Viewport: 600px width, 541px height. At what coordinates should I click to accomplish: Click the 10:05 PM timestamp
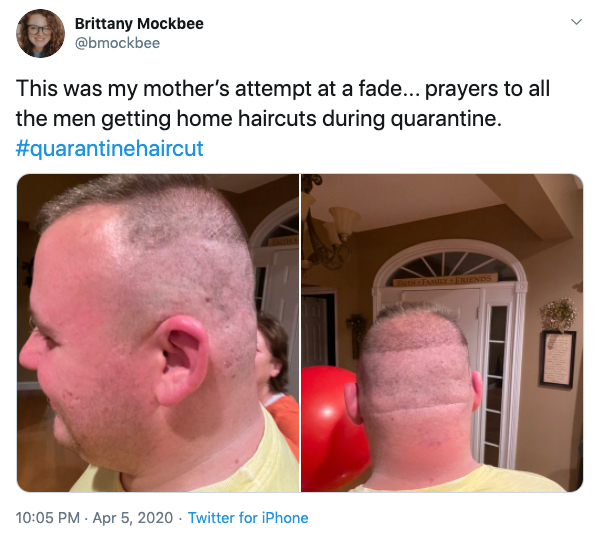coord(48,518)
